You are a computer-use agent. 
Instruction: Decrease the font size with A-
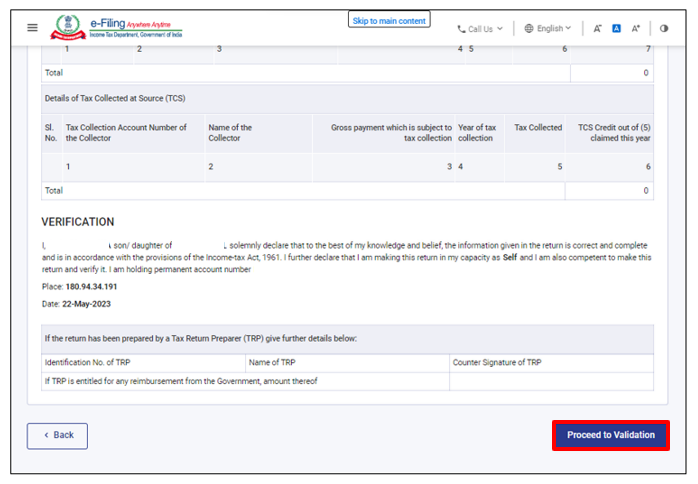(597, 29)
